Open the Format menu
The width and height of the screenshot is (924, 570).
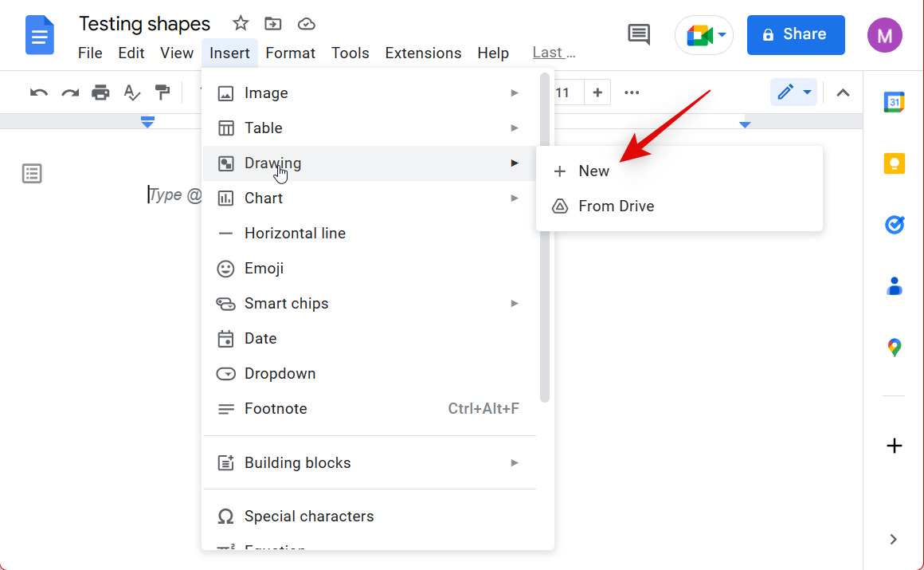pyautogui.click(x=291, y=53)
